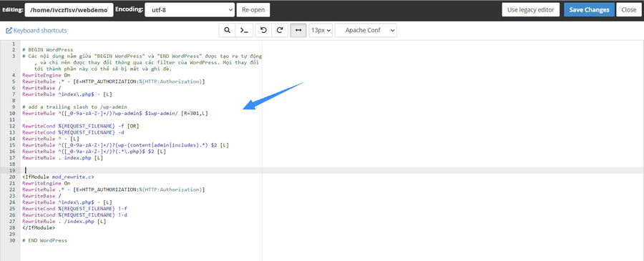Click the '</IfModule>' closing tag line
The image size is (644, 261).
coord(39,228)
